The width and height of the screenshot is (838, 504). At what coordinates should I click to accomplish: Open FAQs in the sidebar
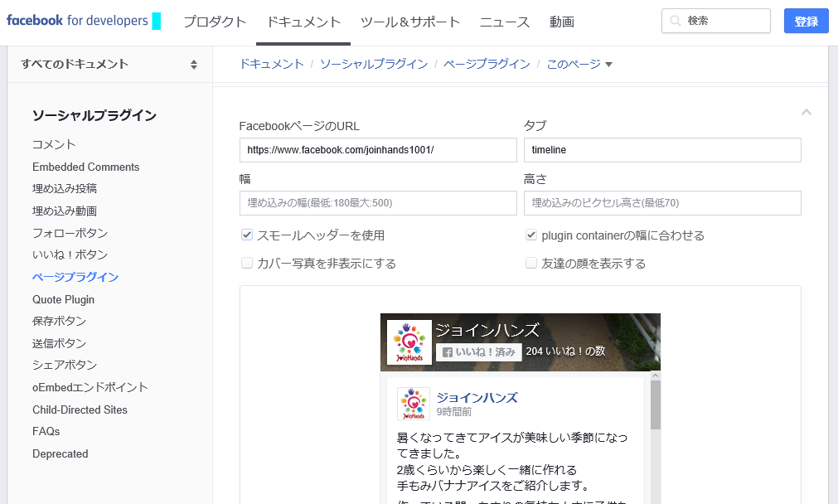point(46,431)
